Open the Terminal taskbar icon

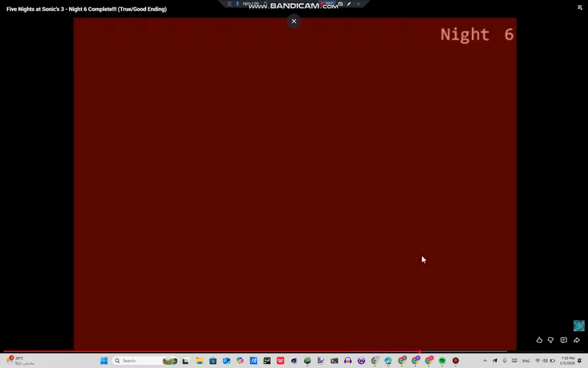coord(334,361)
